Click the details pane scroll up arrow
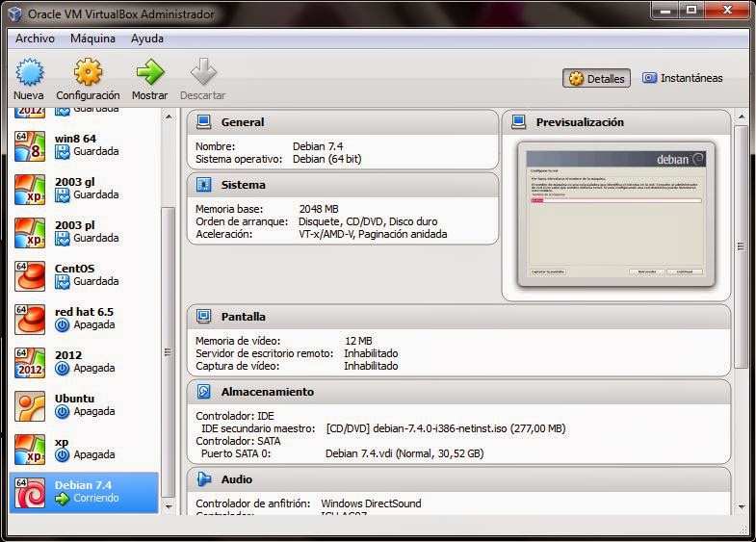The image size is (756, 542). pyautogui.click(x=741, y=116)
